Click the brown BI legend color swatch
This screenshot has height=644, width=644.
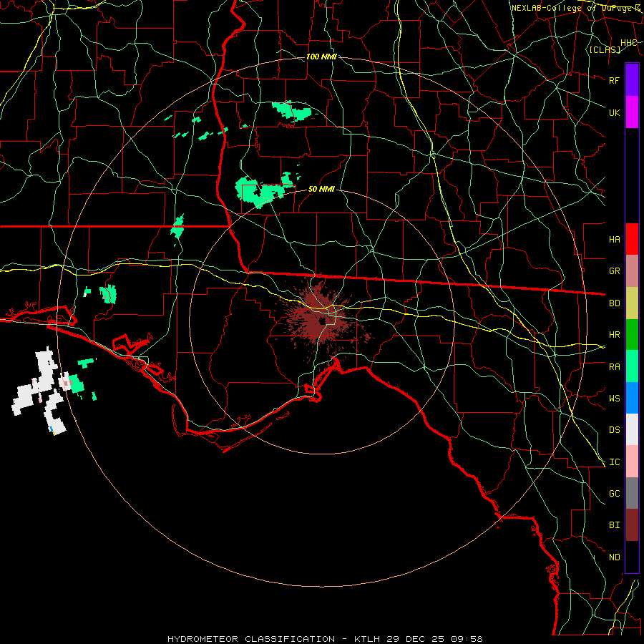pyautogui.click(x=632, y=525)
